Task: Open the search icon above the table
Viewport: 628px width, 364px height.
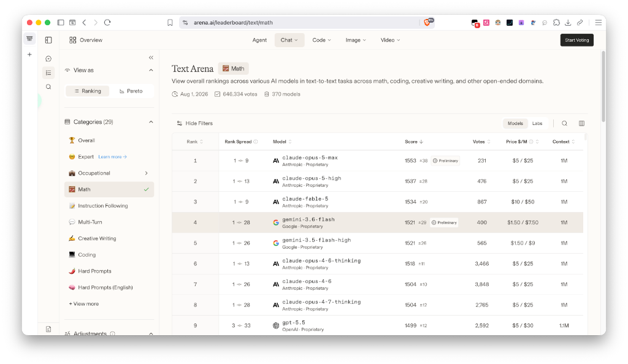Action: click(x=564, y=123)
